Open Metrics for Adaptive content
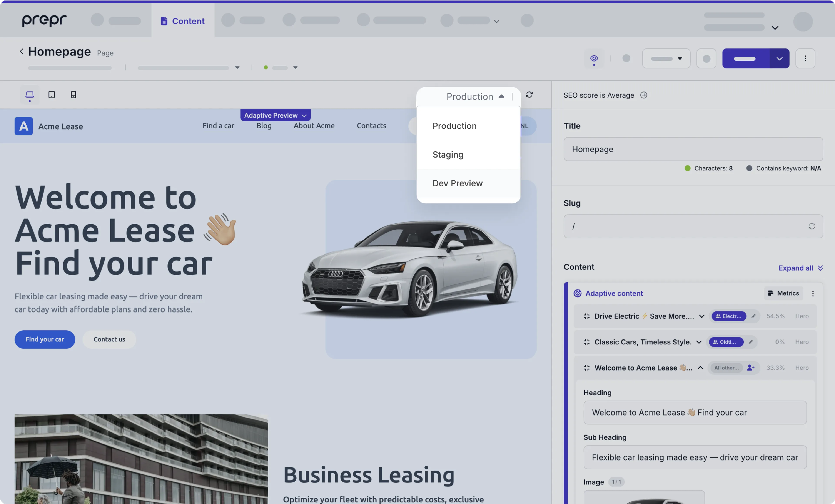This screenshot has width=835, height=504. (783, 293)
